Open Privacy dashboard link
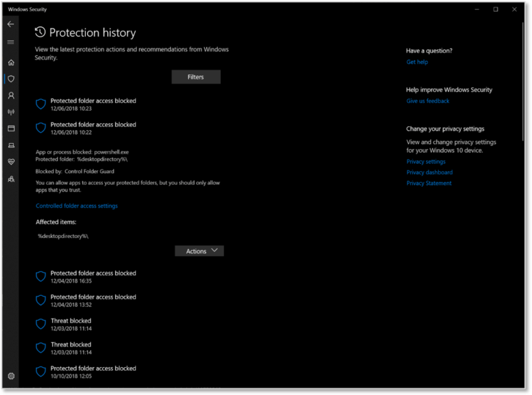Viewport: 532px width, 395px height. click(429, 172)
